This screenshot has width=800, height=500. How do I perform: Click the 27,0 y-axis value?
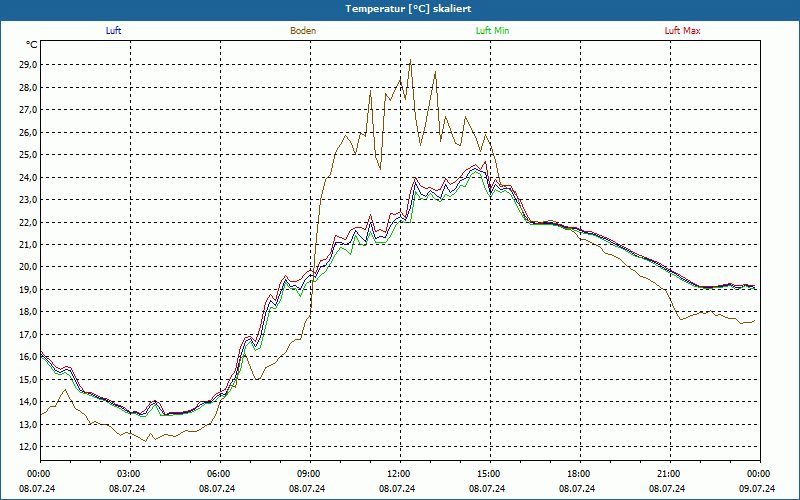tap(29, 110)
